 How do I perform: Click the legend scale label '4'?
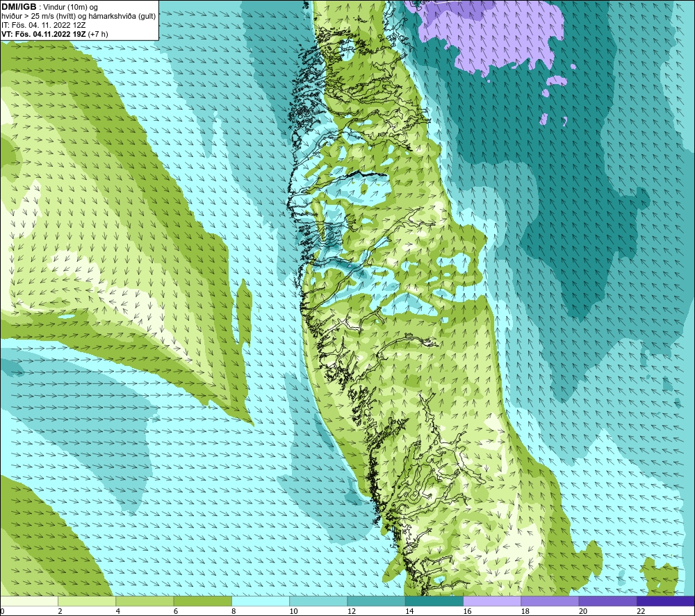click(118, 611)
